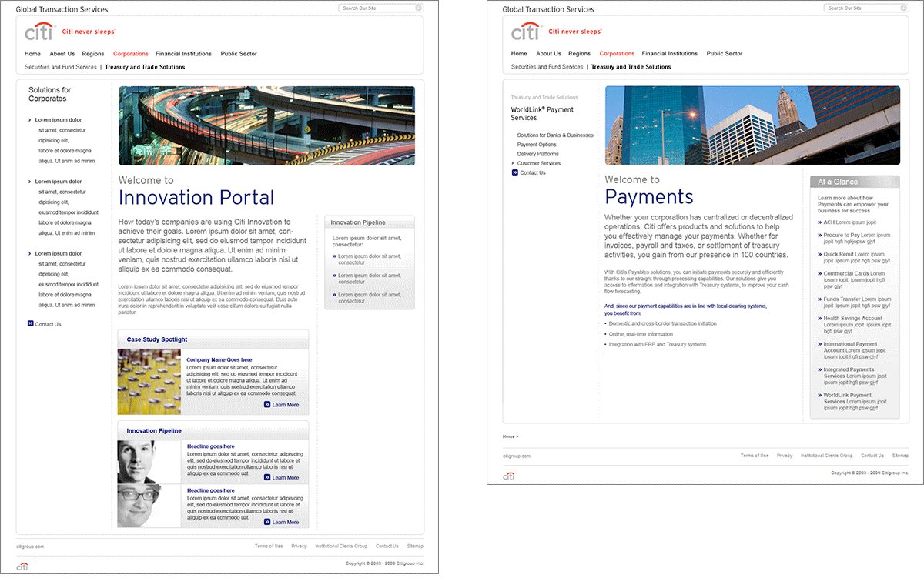The image size is (924, 585).
Task: Open Financial Institutions in Innovation Portal navigation
Action: (x=183, y=54)
